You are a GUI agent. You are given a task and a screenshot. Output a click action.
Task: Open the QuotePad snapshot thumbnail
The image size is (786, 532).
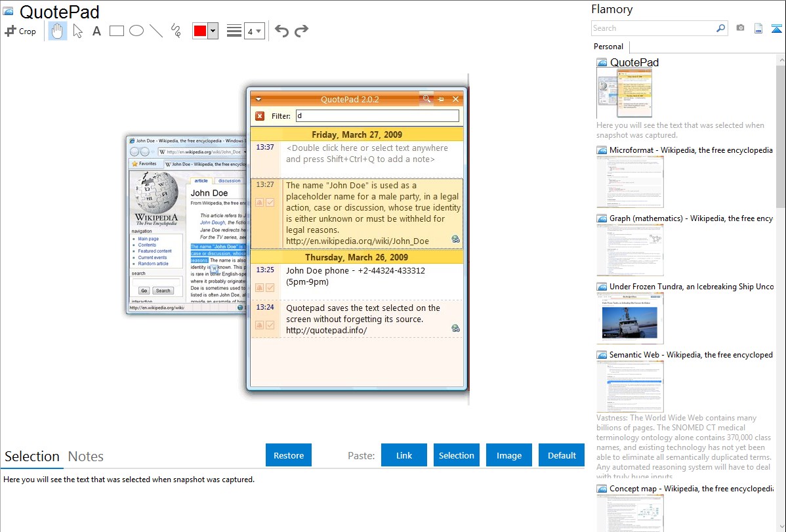pyautogui.click(x=625, y=94)
